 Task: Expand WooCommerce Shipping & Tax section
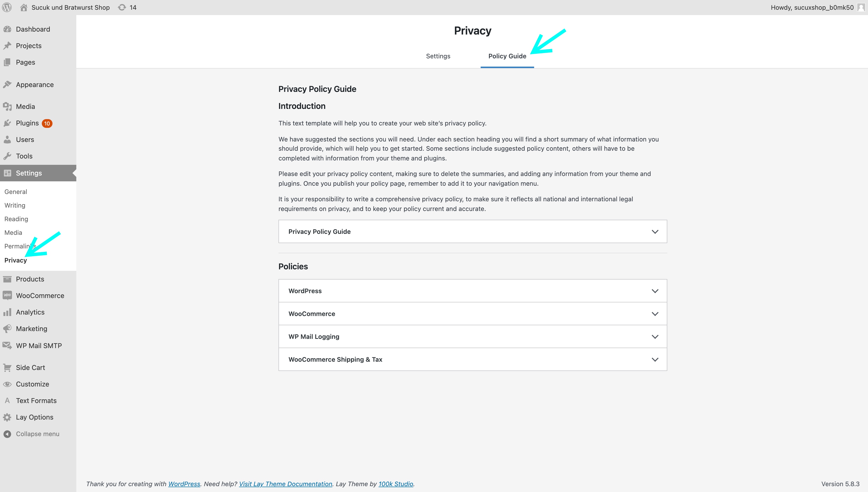[x=472, y=359]
